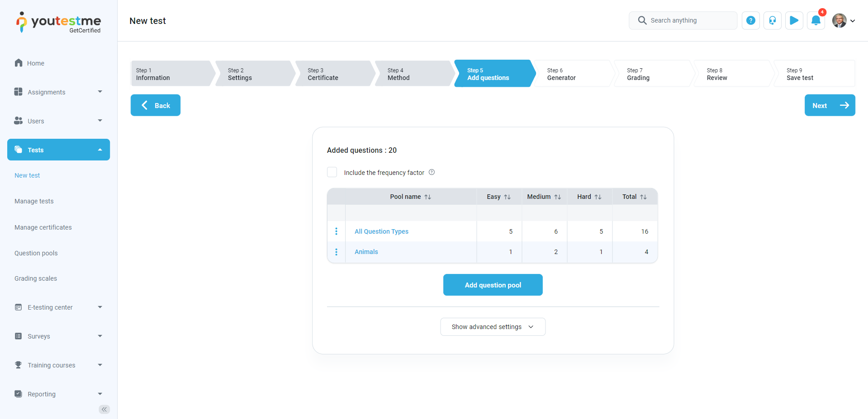Screen dimensions: 868x419
Task: Open Manage tests in sidebar
Action: (34, 201)
